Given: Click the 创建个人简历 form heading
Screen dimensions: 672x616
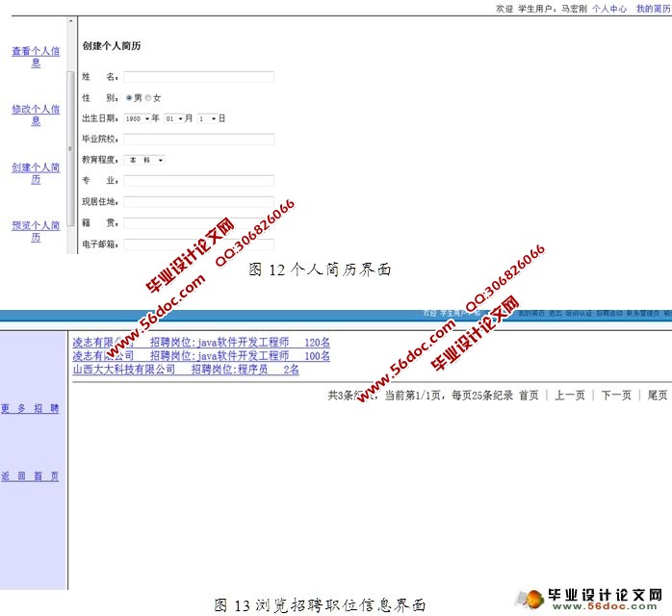Looking at the screenshot, I should tap(112, 46).
